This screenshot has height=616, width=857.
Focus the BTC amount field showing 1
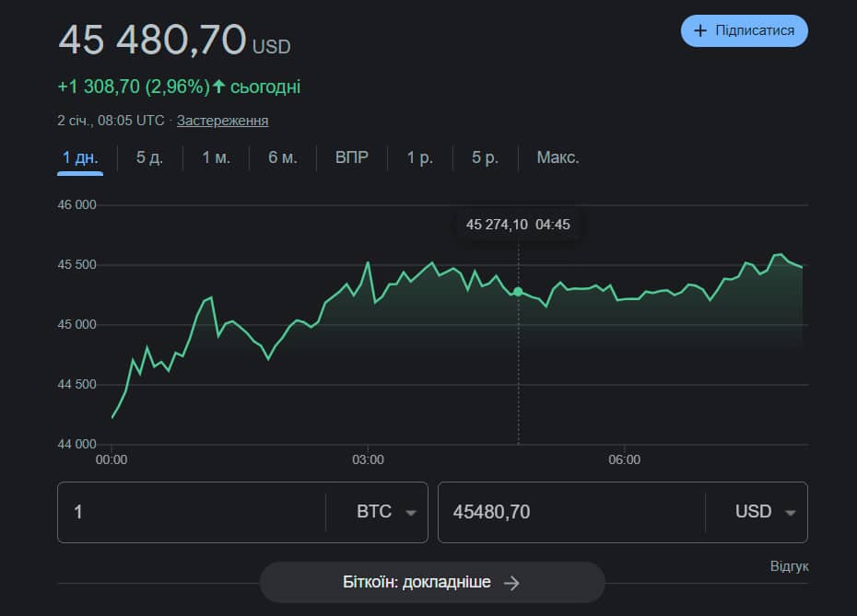click(191, 512)
